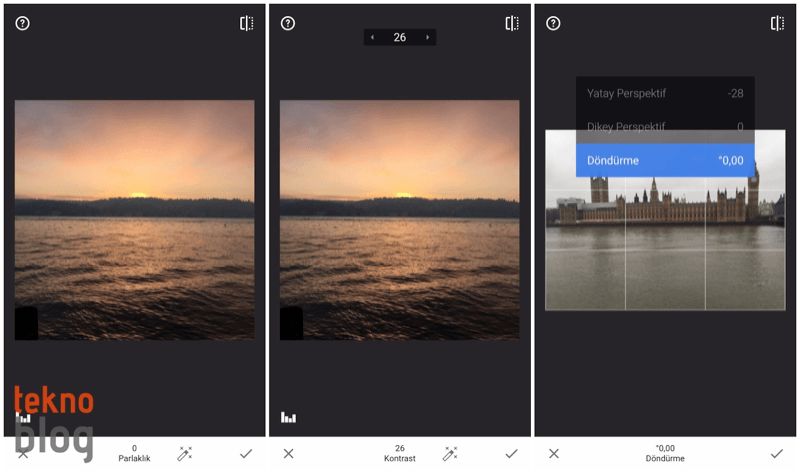This screenshot has height=474, width=800.
Task: Select Yatay Perspektif from the menu
Action: point(665,94)
